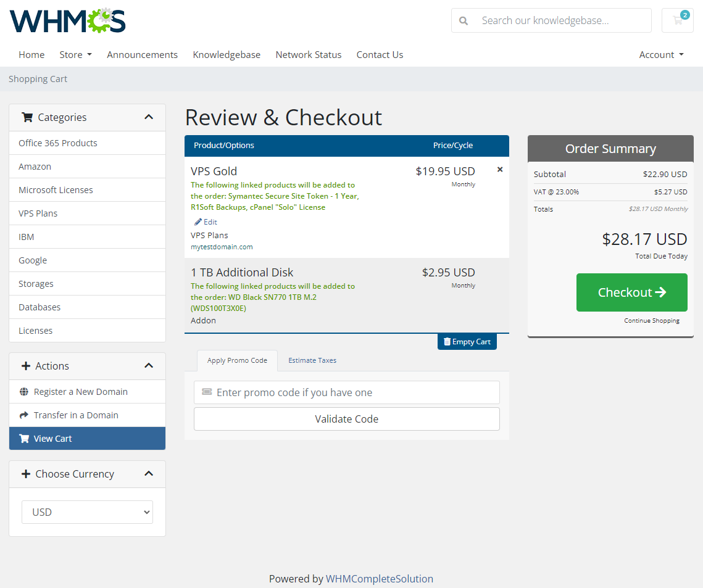Open the Store menu
This screenshot has width=703, height=588.
pos(75,54)
